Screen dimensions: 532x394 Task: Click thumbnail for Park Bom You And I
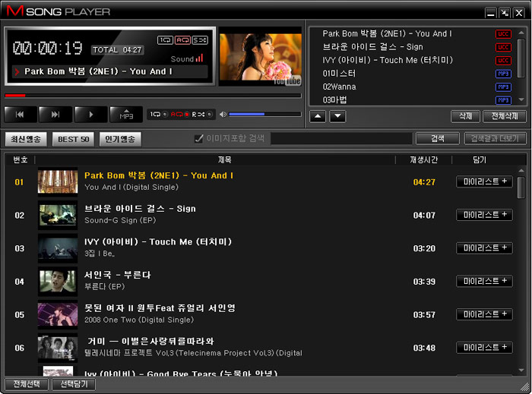click(58, 181)
